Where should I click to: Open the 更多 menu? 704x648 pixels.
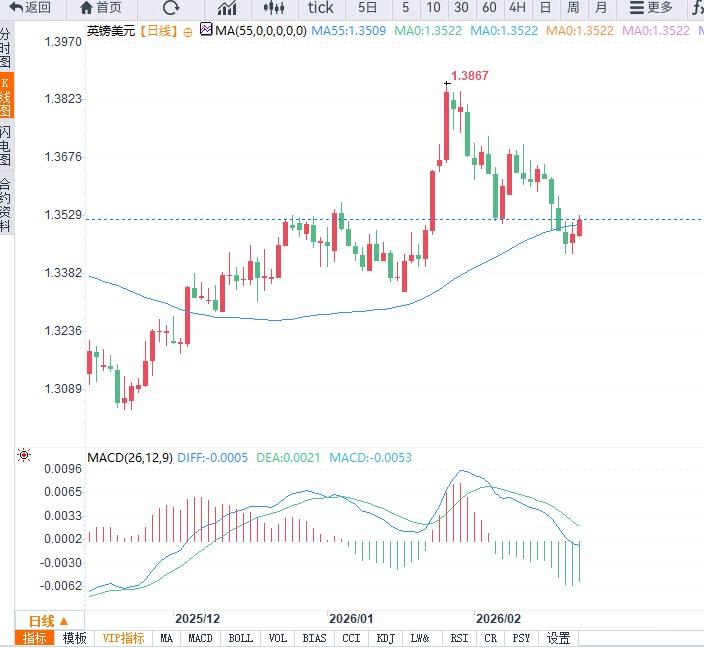point(651,8)
